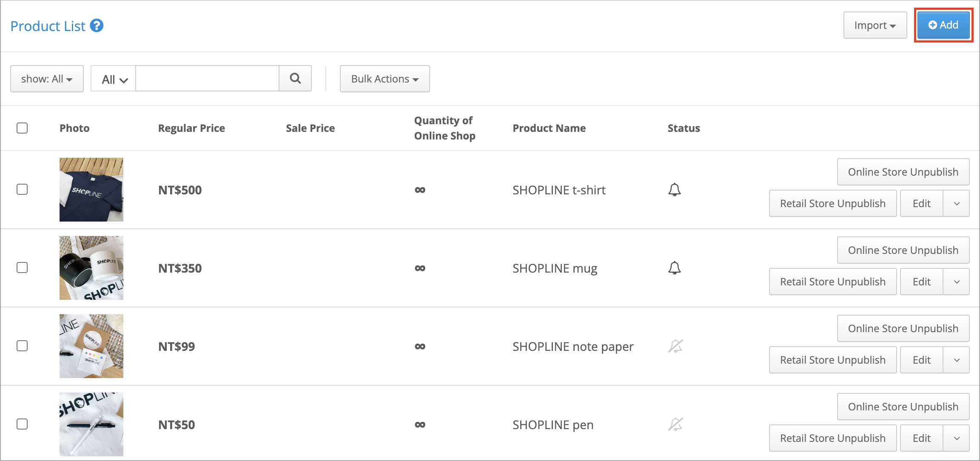Click the NT$500 price value
The image size is (980, 461).
point(180,190)
